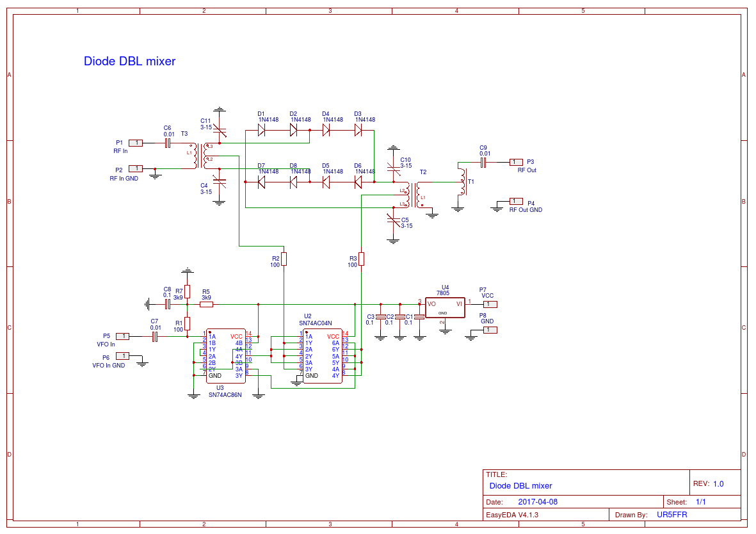Select the T1 output transformer symbol
Image resolution: width=756 pixels, height=534 pixels.
click(x=461, y=182)
